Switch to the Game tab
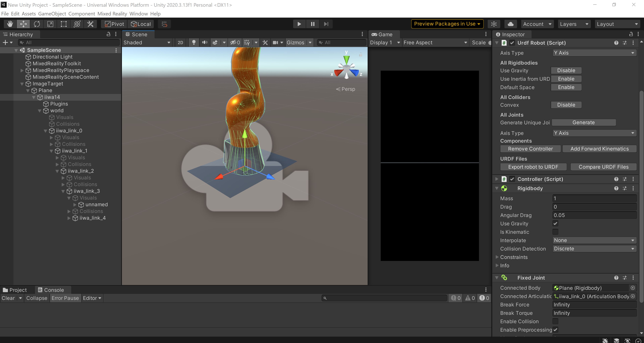This screenshot has width=644, height=343. tap(383, 34)
